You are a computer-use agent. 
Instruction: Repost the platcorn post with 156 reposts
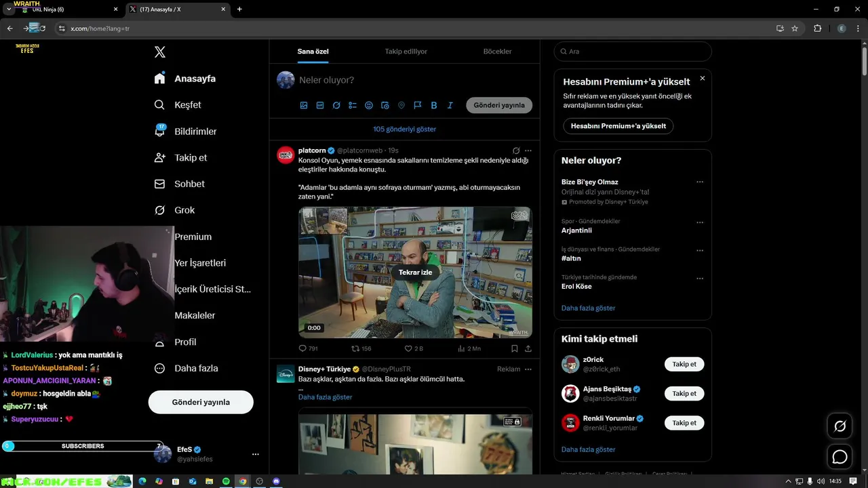coord(361,348)
